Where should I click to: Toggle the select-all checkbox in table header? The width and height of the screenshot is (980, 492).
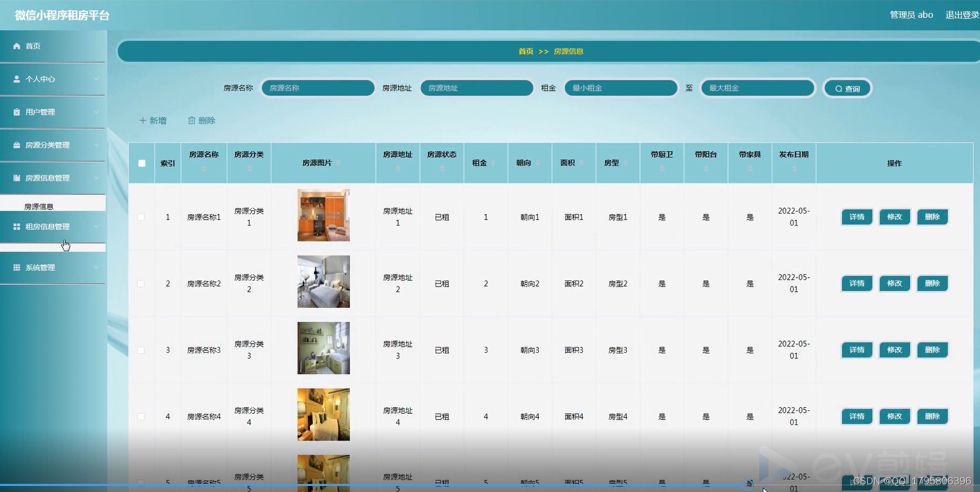tap(142, 163)
